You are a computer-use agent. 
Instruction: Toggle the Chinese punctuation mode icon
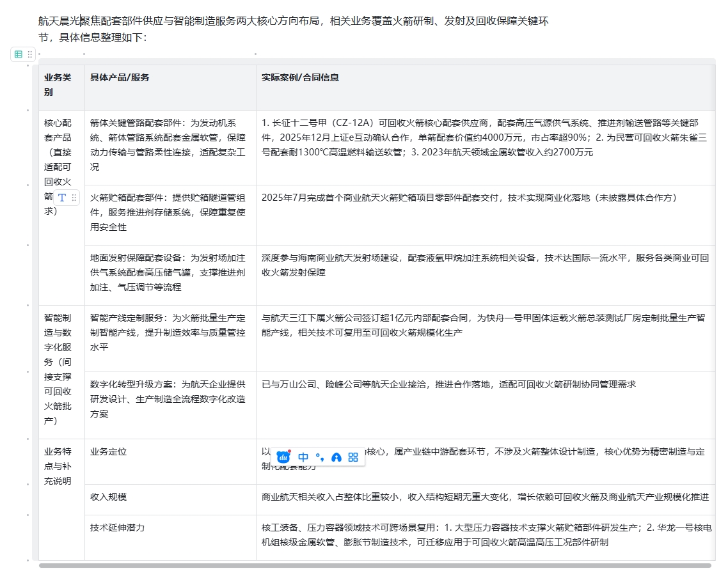click(320, 457)
